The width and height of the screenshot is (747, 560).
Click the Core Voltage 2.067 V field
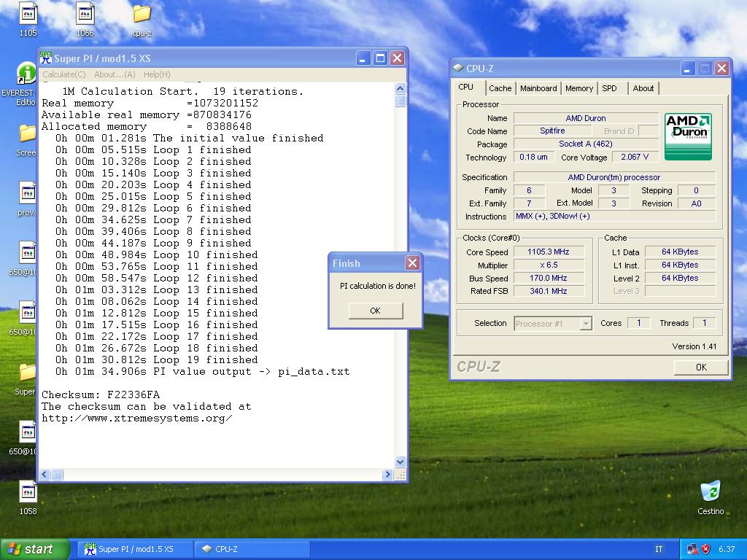click(x=635, y=157)
